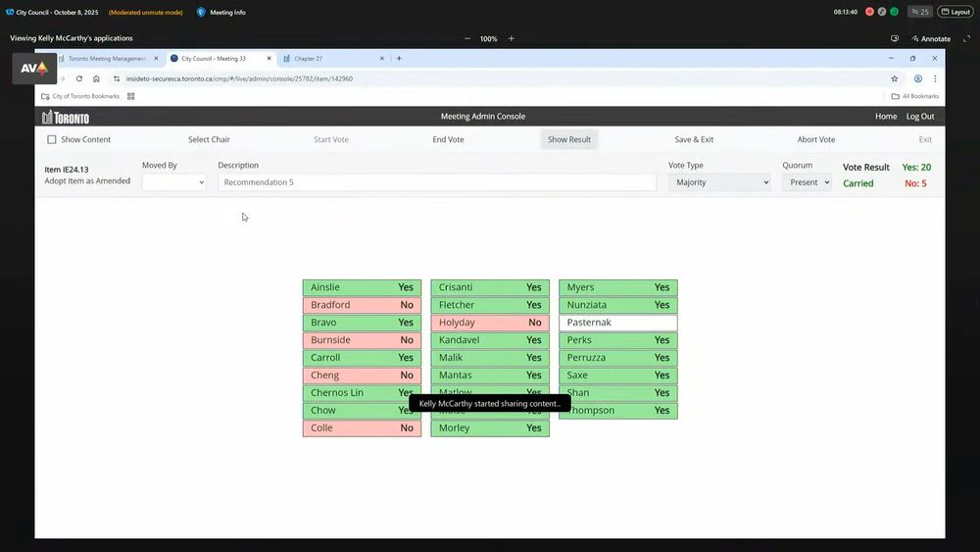The image size is (980, 552).
Task: Click End Vote
Action: pyautogui.click(x=448, y=139)
